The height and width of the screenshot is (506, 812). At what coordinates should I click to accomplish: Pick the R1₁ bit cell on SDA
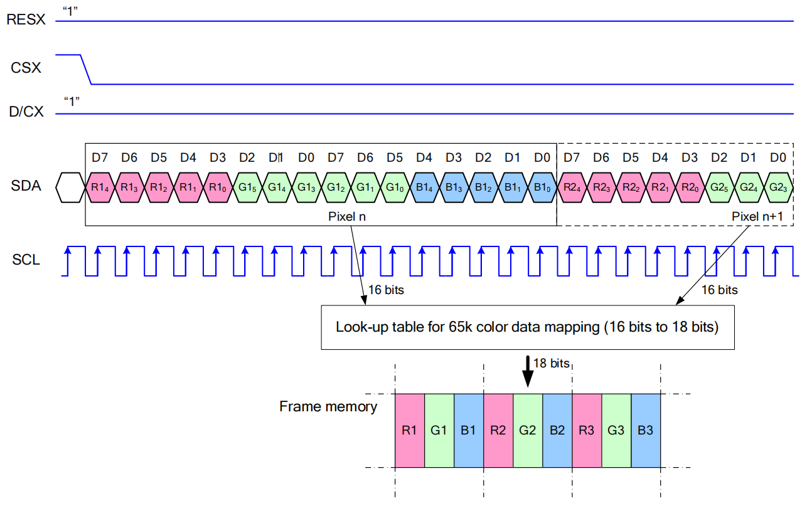(188, 187)
